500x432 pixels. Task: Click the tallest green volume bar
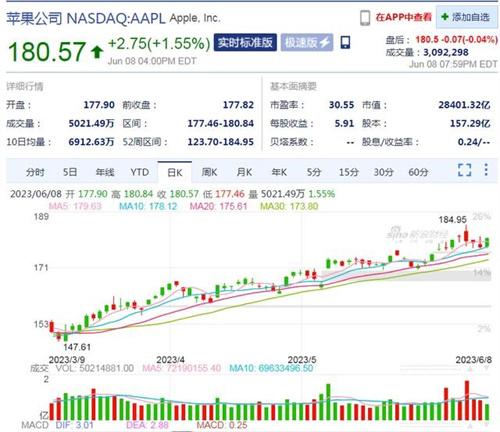tap(328, 402)
